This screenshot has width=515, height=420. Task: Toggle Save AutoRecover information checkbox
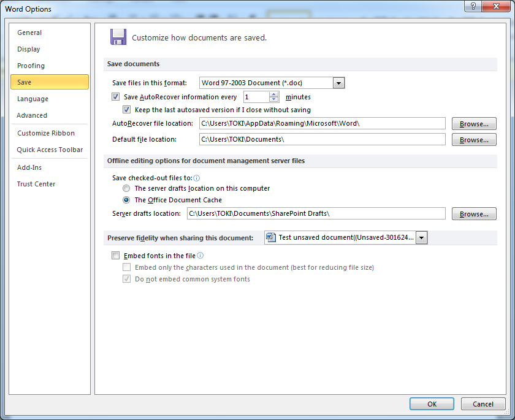point(115,96)
